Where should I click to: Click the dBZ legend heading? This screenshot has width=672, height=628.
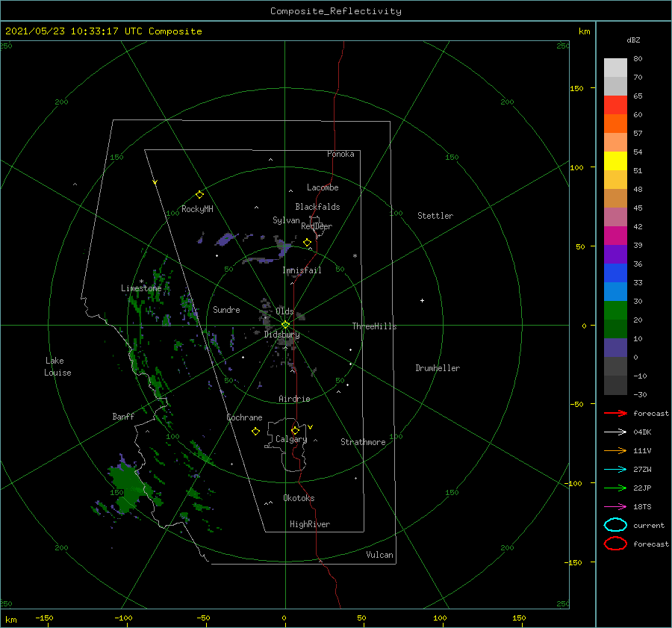click(x=633, y=40)
